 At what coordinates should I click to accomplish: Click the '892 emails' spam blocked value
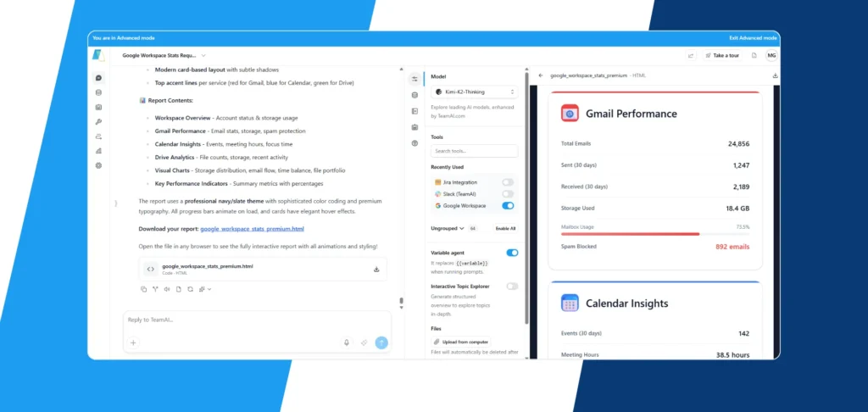click(x=732, y=247)
